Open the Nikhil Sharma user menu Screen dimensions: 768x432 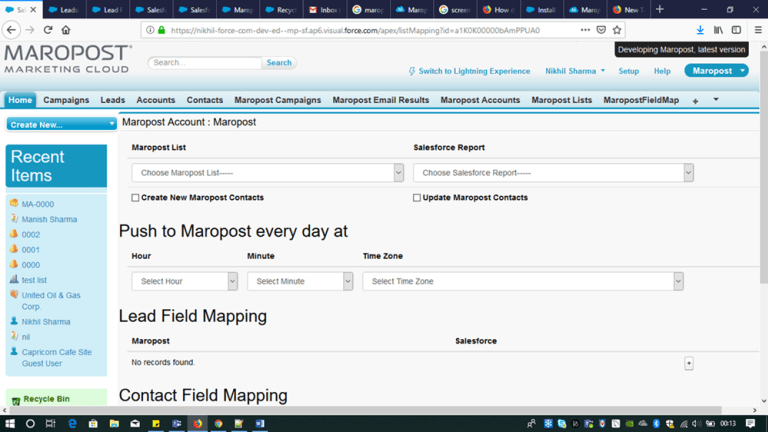575,71
